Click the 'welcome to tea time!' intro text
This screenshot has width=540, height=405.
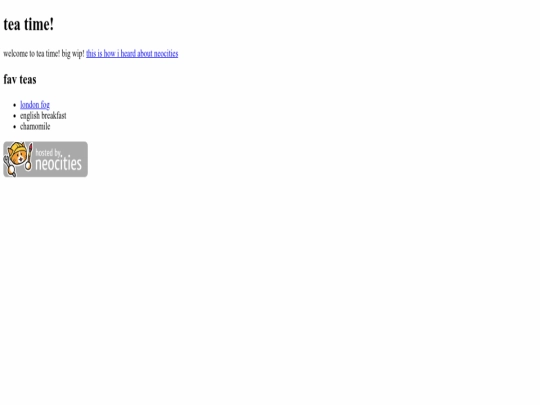coord(32,54)
